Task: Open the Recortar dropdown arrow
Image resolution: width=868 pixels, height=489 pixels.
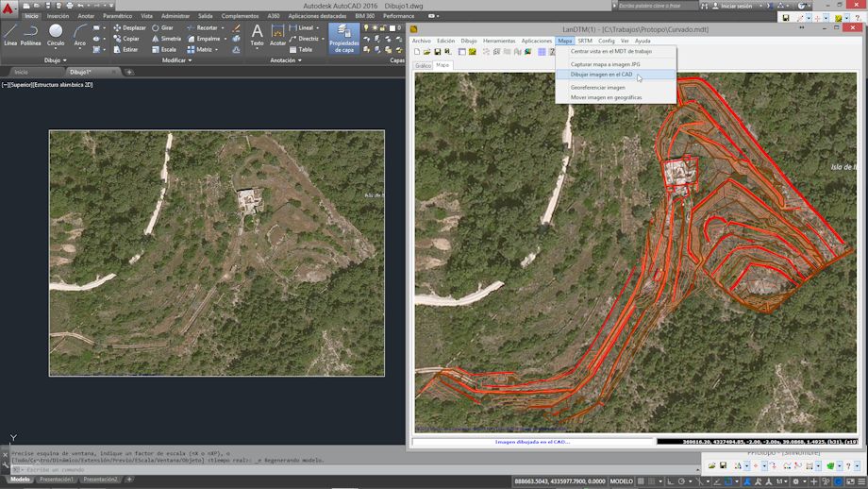Action: 223,27
